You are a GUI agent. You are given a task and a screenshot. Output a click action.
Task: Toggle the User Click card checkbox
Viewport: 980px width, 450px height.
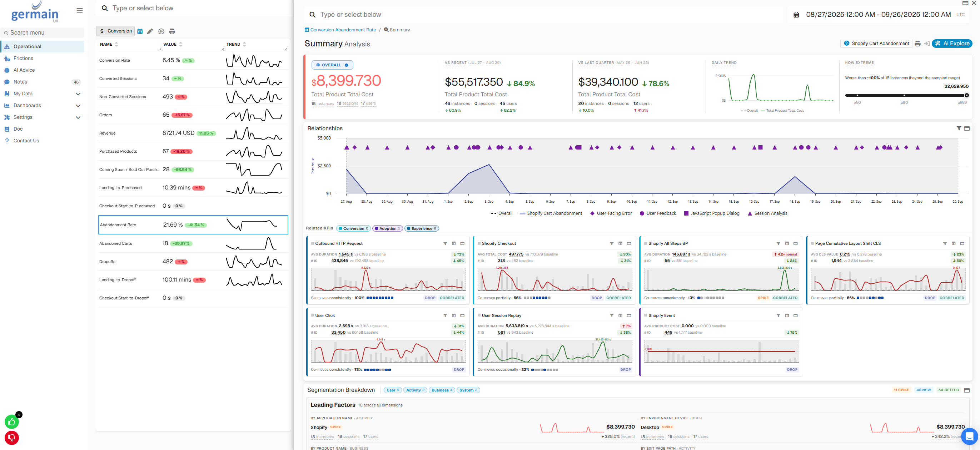click(x=313, y=315)
